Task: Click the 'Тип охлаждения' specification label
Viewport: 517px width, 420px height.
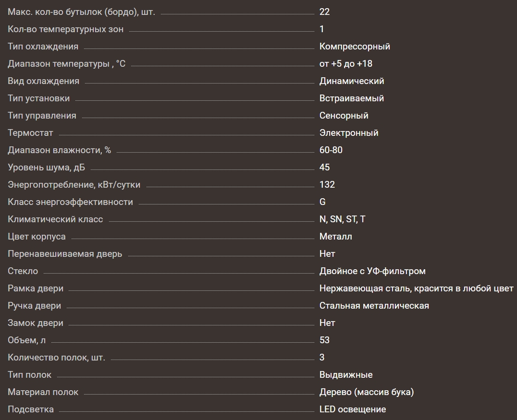Action: tap(43, 47)
